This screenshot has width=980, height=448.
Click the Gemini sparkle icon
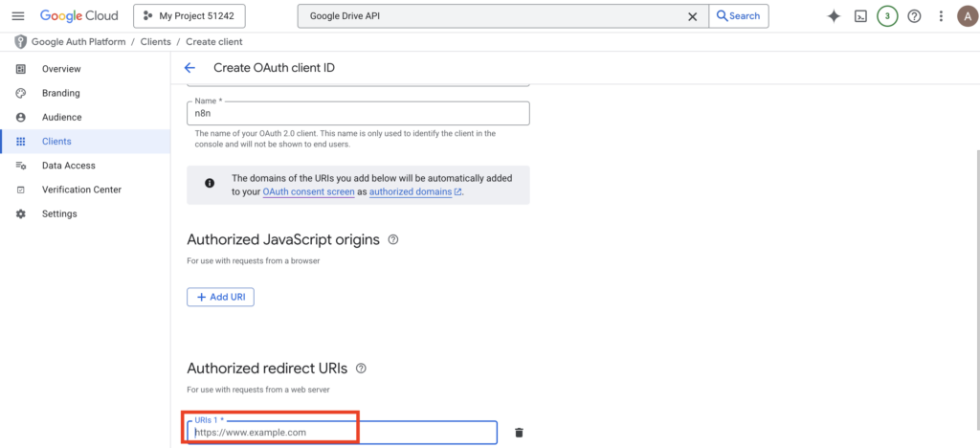(x=834, y=16)
